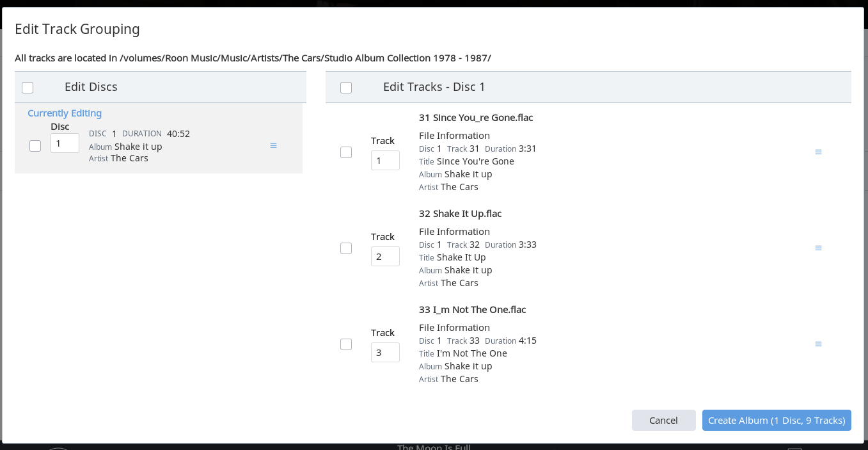Click Create Album (1 Disc, 9 Tracks)
Screen dimensions: 868x450
pos(777,421)
